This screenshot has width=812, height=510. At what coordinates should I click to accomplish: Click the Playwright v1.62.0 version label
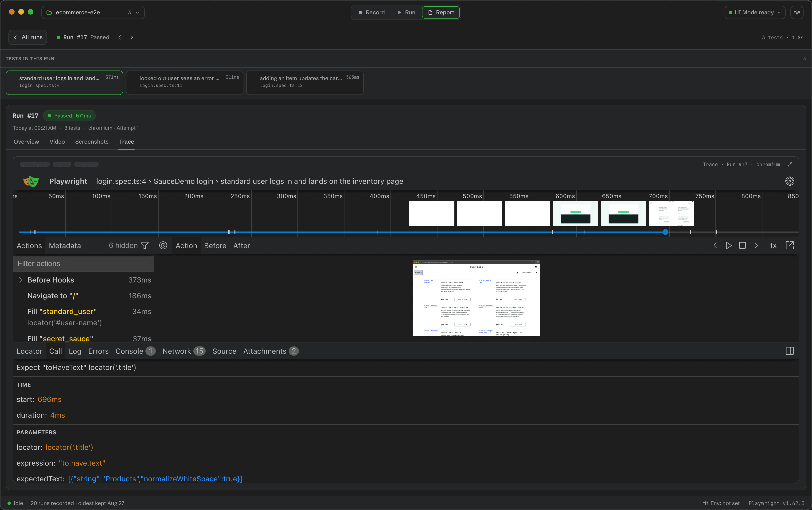tap(776, 503)
